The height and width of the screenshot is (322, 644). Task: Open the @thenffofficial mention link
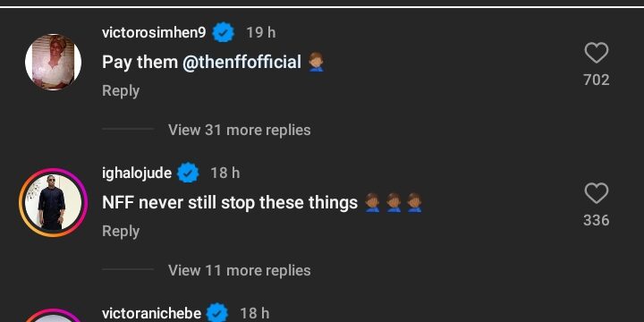pyautogui.click(x=241, y=62)
